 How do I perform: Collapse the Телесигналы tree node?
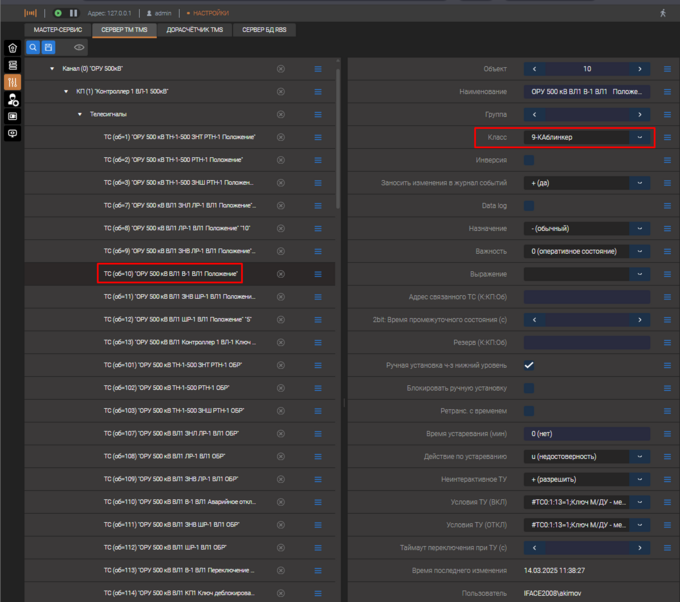pos(80,114)
